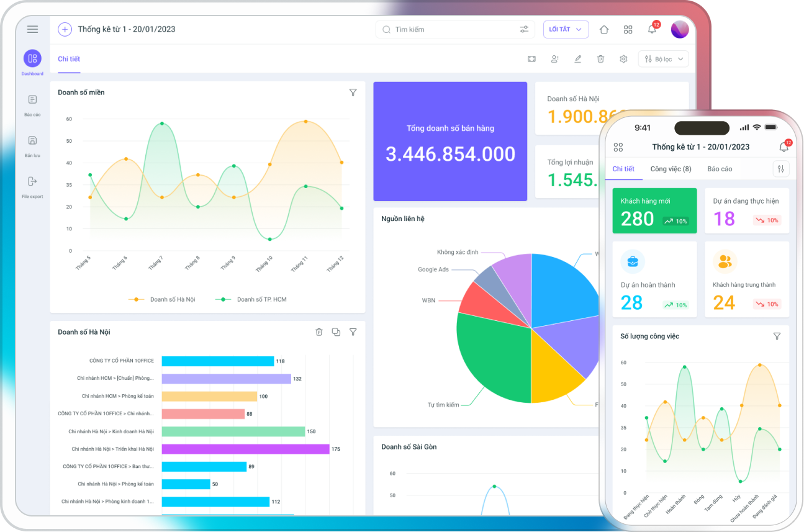Click the duplicate icon on the Doanh số Hà Nội panel

(336, 331)
